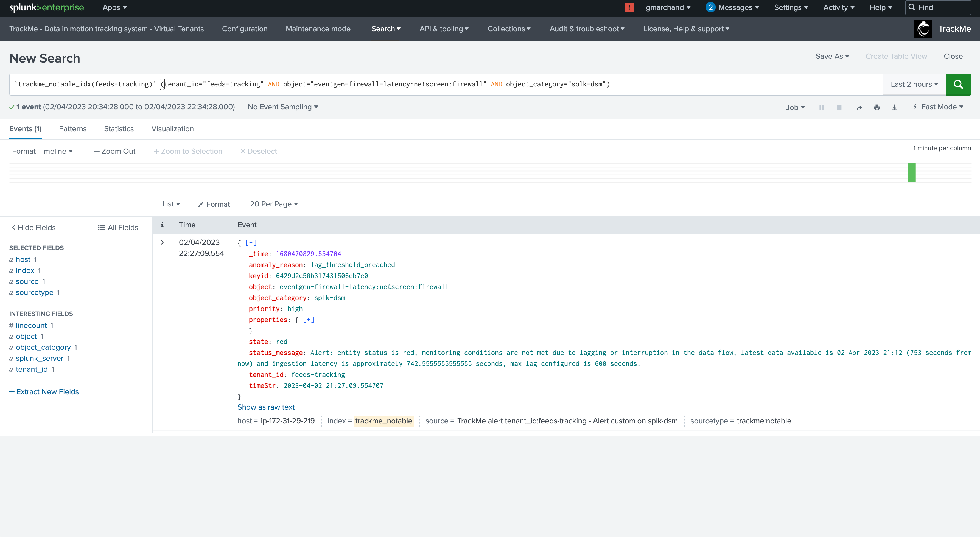
Task: Expand the properties object with [+]
Action: click(x=309, y=320)
